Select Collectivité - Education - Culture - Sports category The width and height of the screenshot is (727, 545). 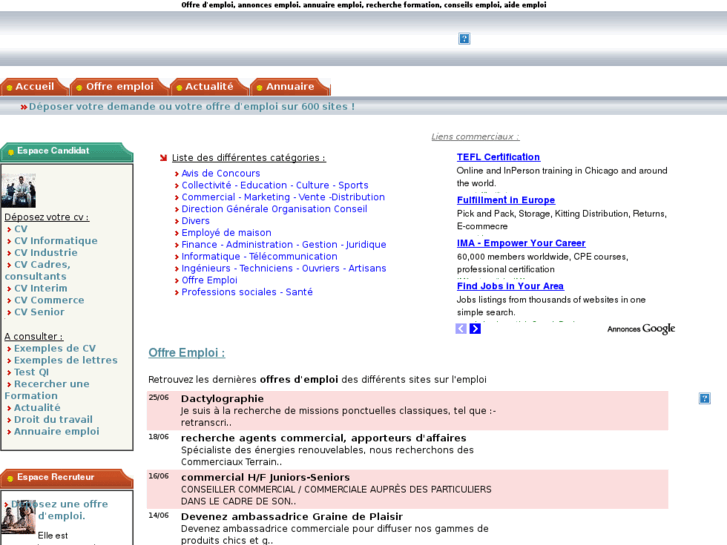coord(274,185)
